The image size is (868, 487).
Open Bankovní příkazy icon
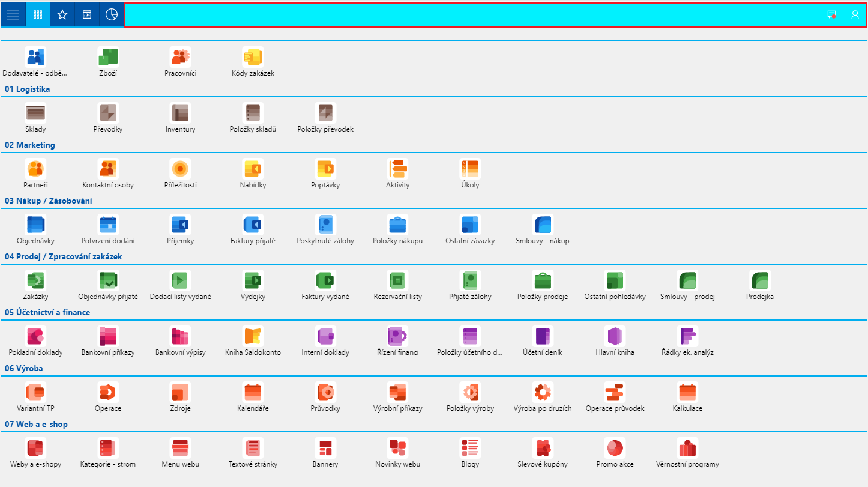click(x=108, y=336)
